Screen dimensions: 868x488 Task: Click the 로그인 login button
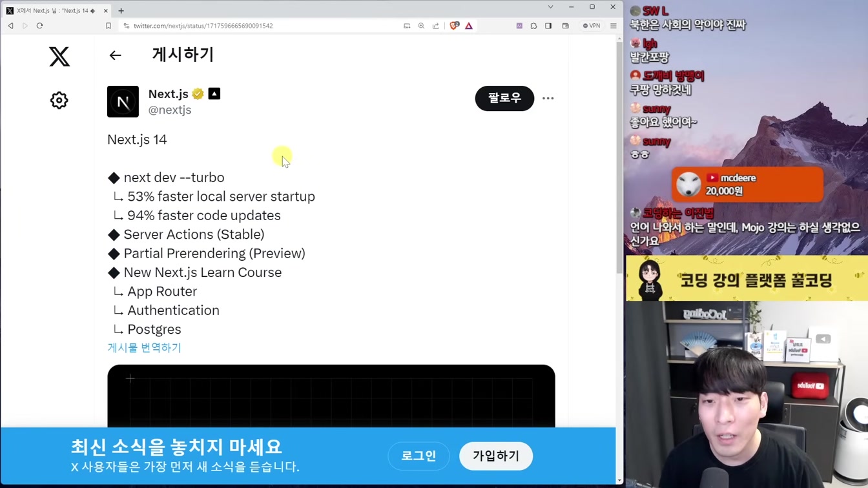coord(418,456)
